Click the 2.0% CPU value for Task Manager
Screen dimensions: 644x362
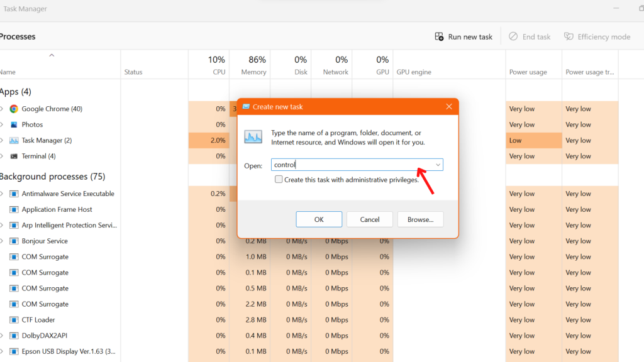pos(218,140)
